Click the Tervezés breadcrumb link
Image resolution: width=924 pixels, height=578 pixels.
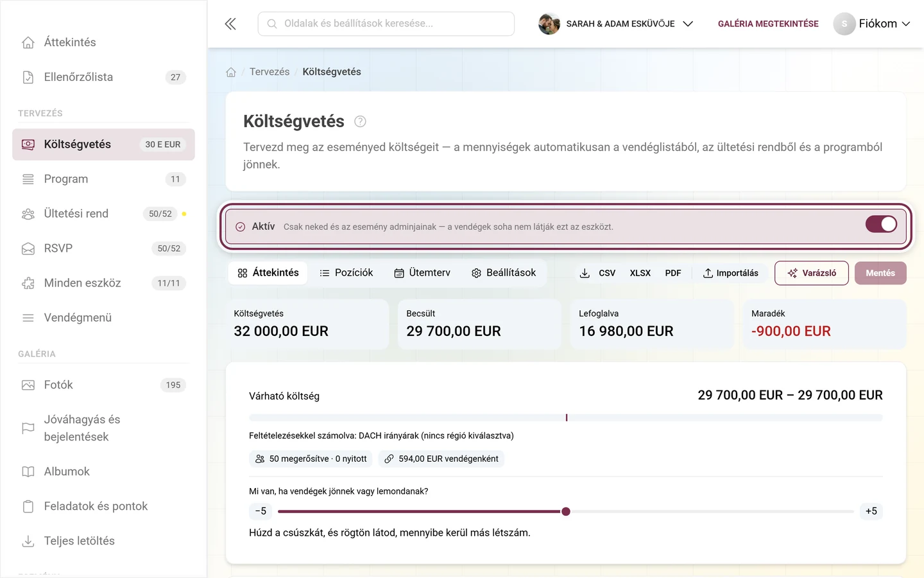tap(269, 72)
